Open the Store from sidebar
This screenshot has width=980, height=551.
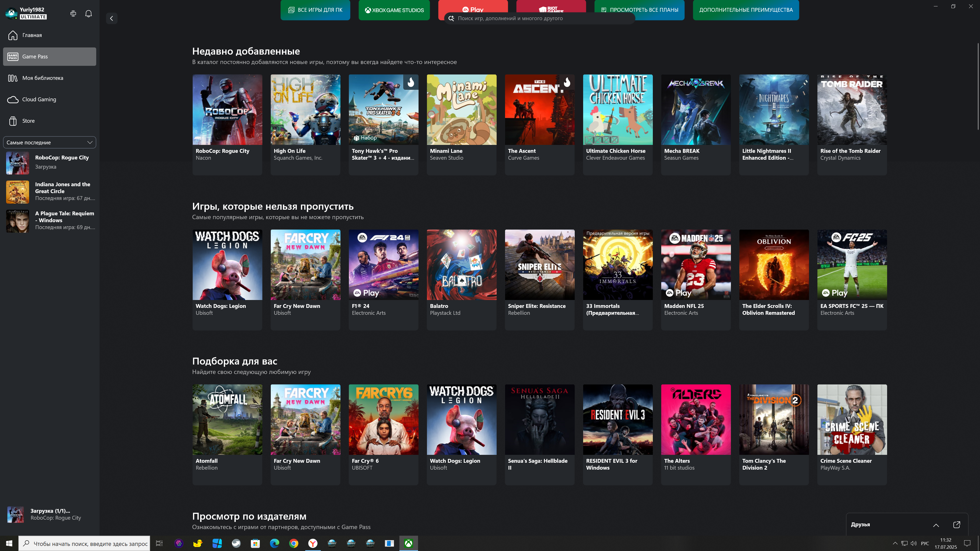click(50, 121)
